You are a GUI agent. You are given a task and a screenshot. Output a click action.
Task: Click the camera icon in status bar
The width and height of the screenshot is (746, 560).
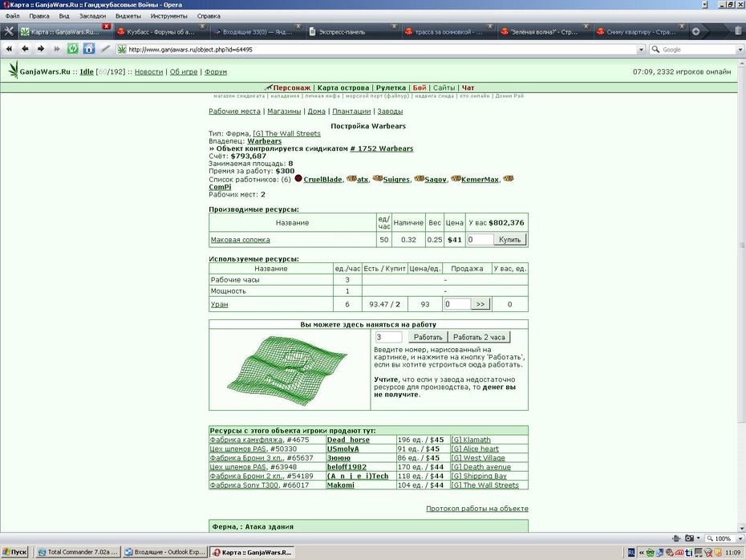point(689,538)
